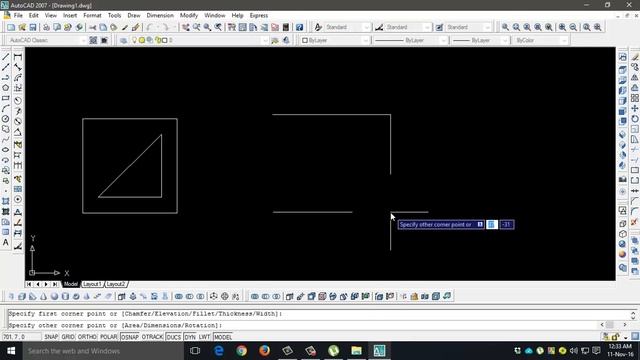Select the Ellipse draw tool

click(x=6, y=150)
